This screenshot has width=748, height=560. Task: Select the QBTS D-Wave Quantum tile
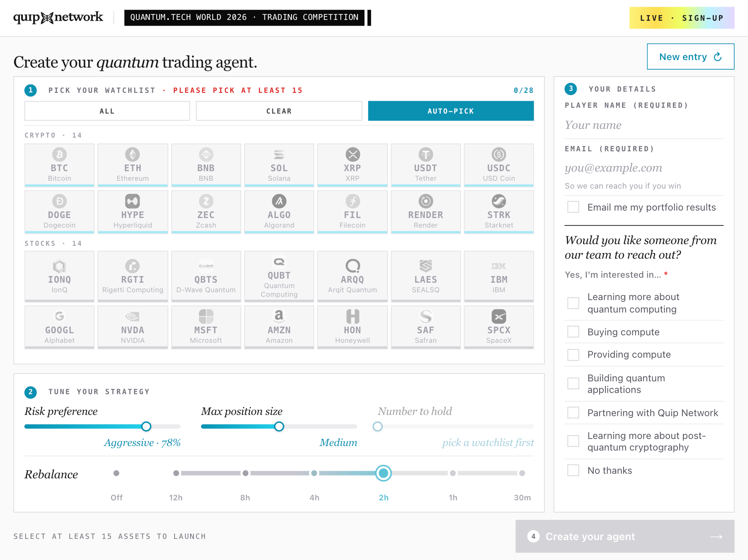tap(206, 276)
